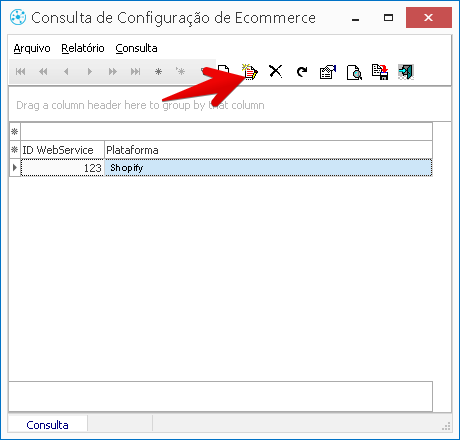460x440 pixels.
Task: Click the refresh arrow icon
Action: coord(302,72)
